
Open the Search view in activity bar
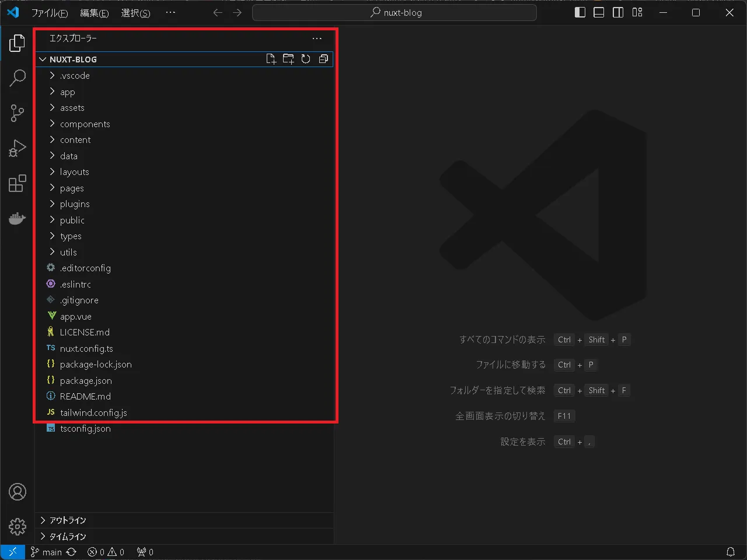click(x=18, y=78)
